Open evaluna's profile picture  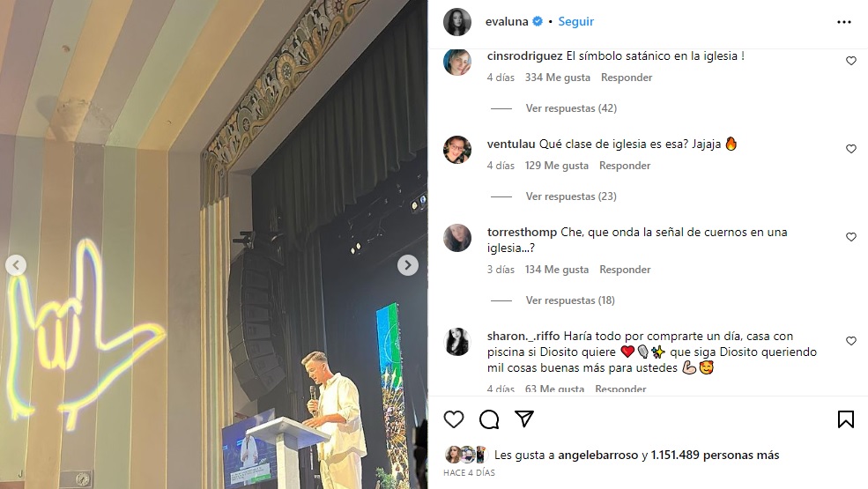pos(457,22)
